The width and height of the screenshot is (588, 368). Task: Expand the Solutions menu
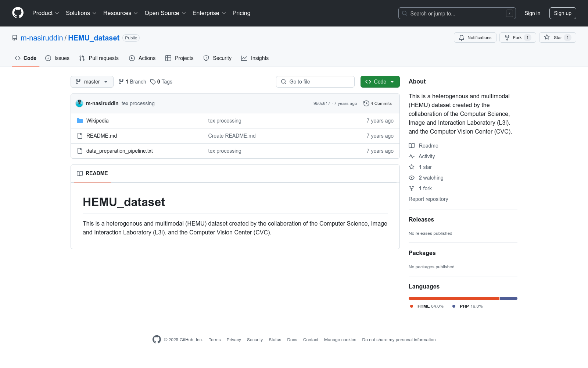click(x=81, y=13)
